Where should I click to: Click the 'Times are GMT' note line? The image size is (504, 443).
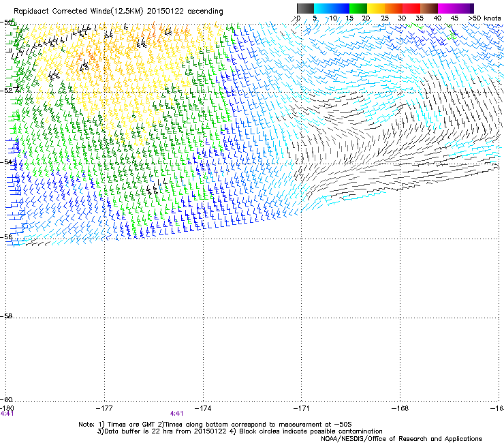(x=215, y=425)
